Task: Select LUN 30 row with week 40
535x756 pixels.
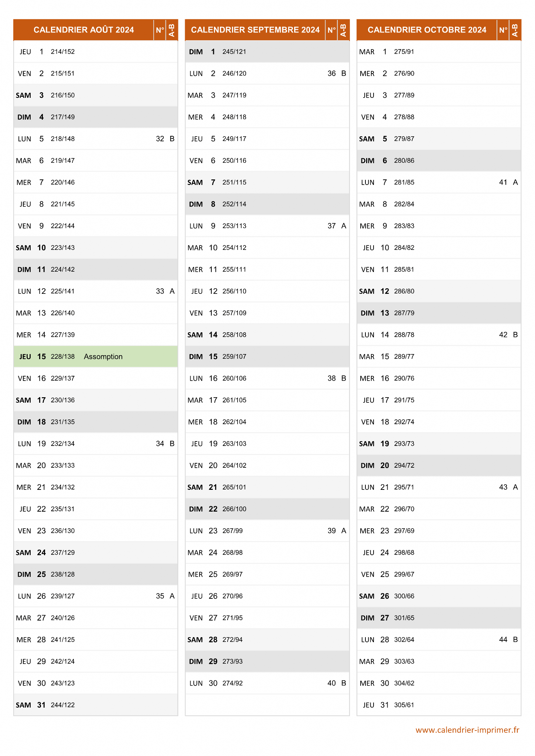Action: 267,683
